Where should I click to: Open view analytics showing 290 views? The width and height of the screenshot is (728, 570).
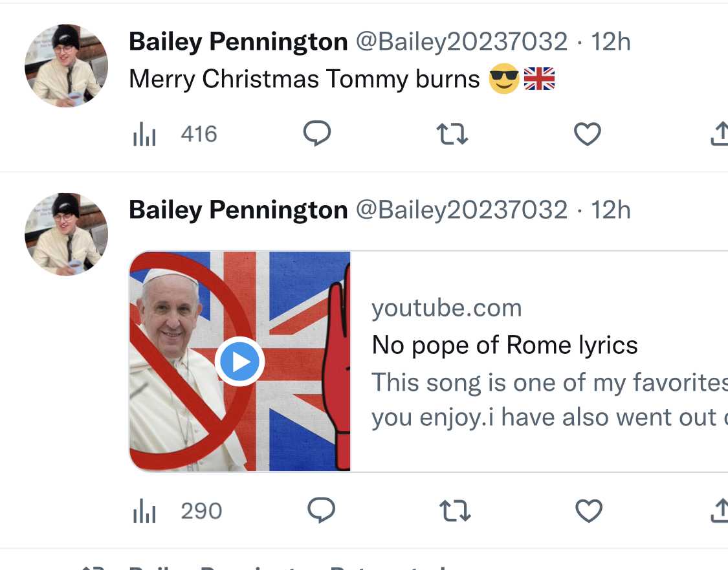(177, 511)
